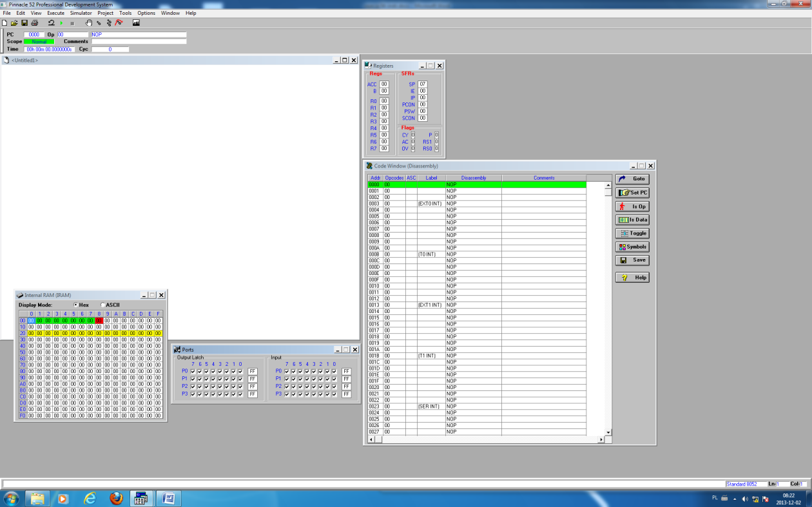Select code row 000B labeled (T0 INT)
The image size is (812, 507).
coord(477,254)
